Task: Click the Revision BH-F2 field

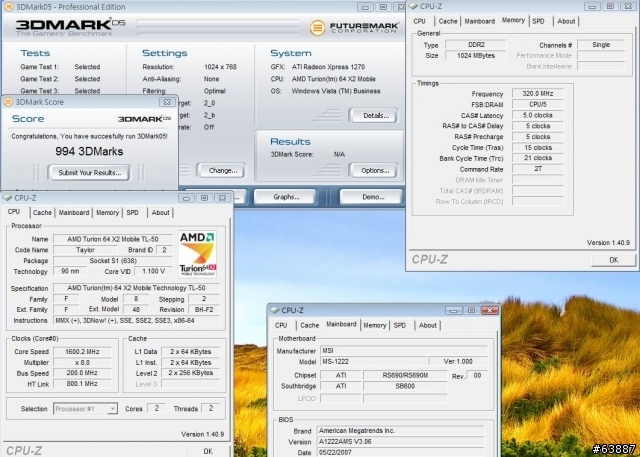Action: pos(204,310)
